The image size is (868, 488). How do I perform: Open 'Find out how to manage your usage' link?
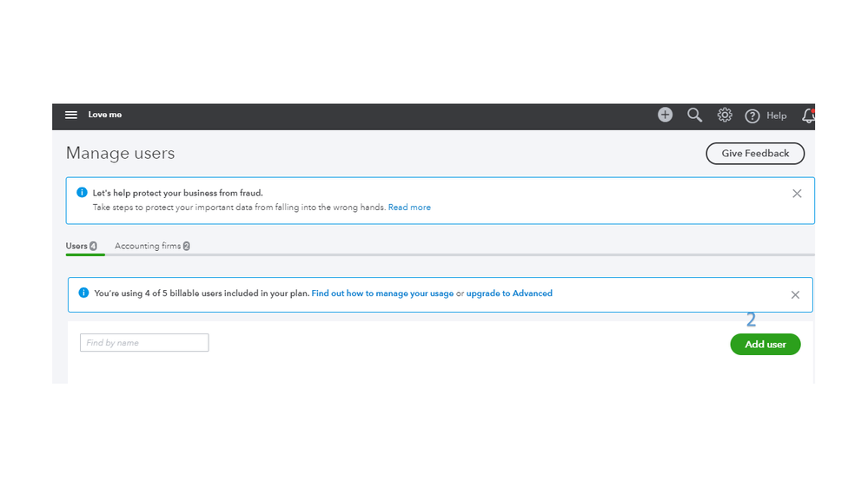[x=382, y=293]
